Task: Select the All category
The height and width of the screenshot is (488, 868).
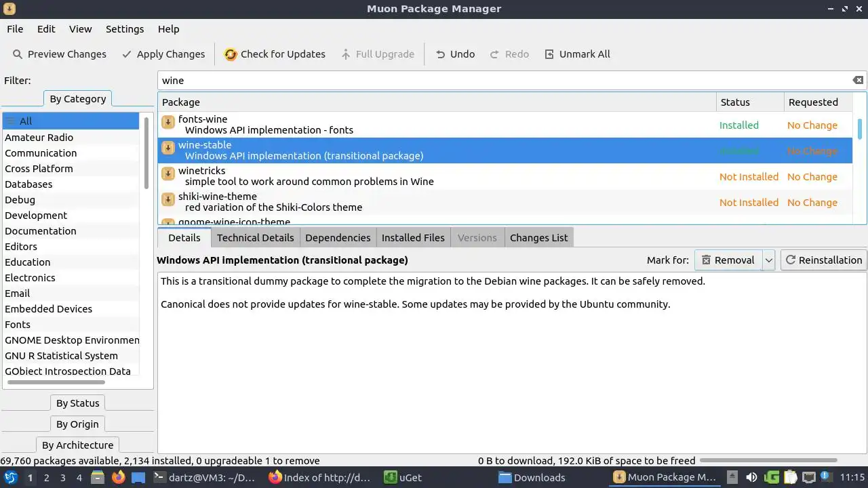Action: click(x=71, y=121)
